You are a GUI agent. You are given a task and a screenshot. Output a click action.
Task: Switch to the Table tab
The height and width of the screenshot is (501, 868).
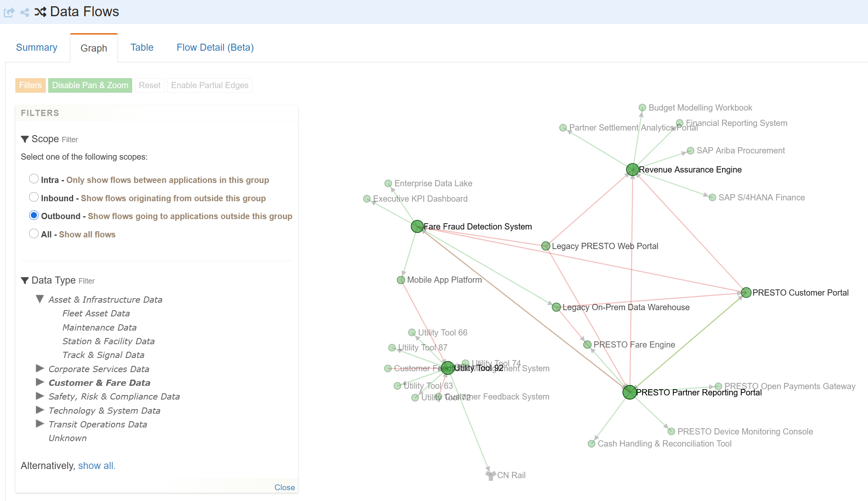point(142,47)
